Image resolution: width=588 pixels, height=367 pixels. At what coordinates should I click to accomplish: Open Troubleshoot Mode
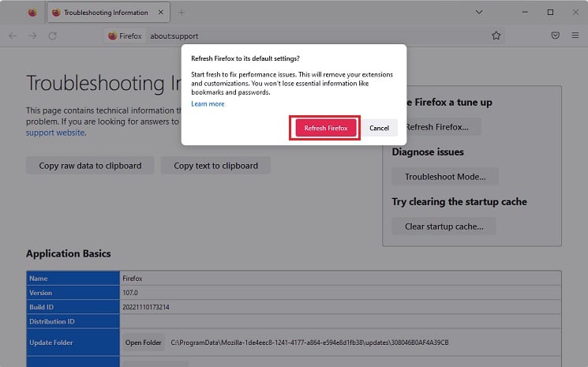445,177
